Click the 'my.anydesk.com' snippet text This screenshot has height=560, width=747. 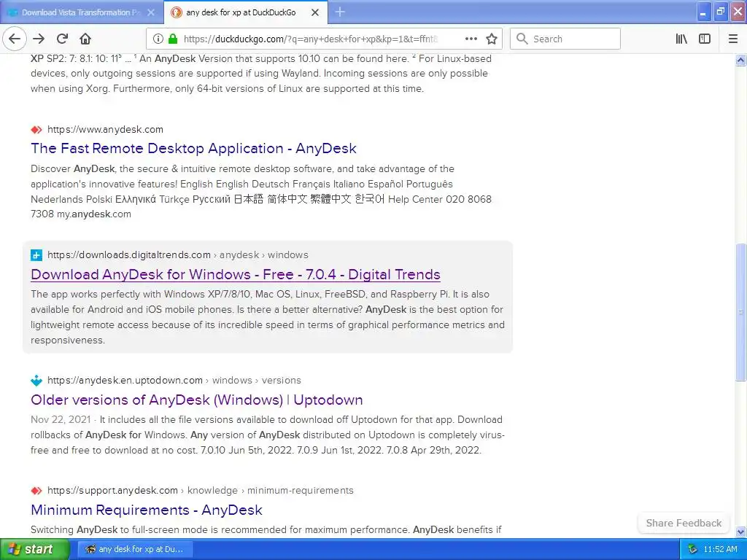(94, 214)
